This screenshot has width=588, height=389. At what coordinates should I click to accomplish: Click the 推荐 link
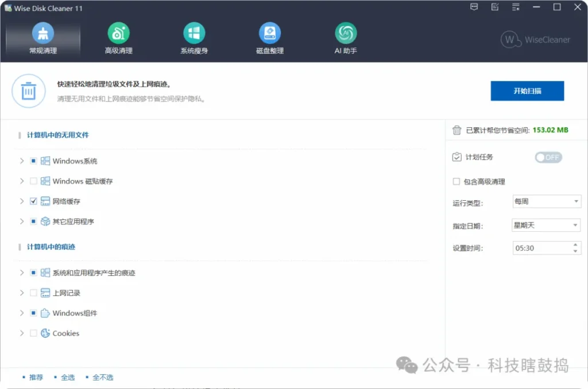pyautogui.click(x=36, y=378)
